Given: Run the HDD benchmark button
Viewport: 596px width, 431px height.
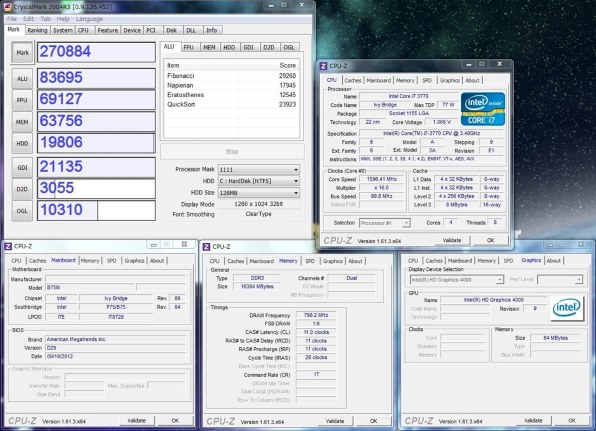Looking at the screenshot, I should point(22,143).
